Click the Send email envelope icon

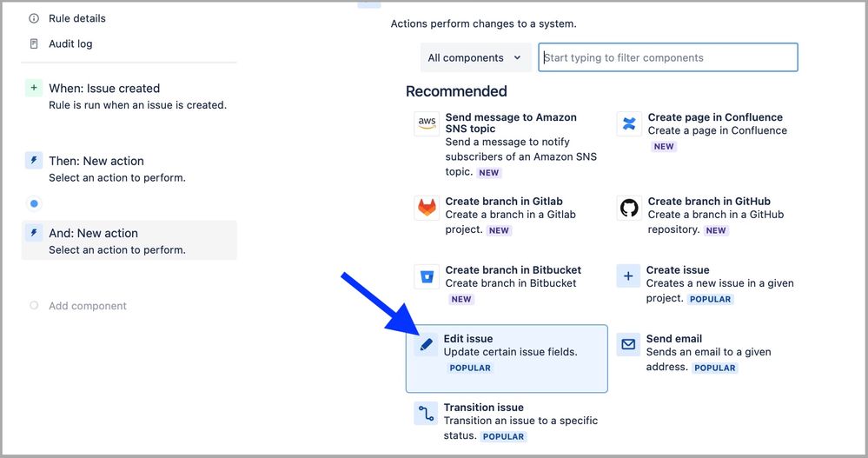tap(628, 345)
